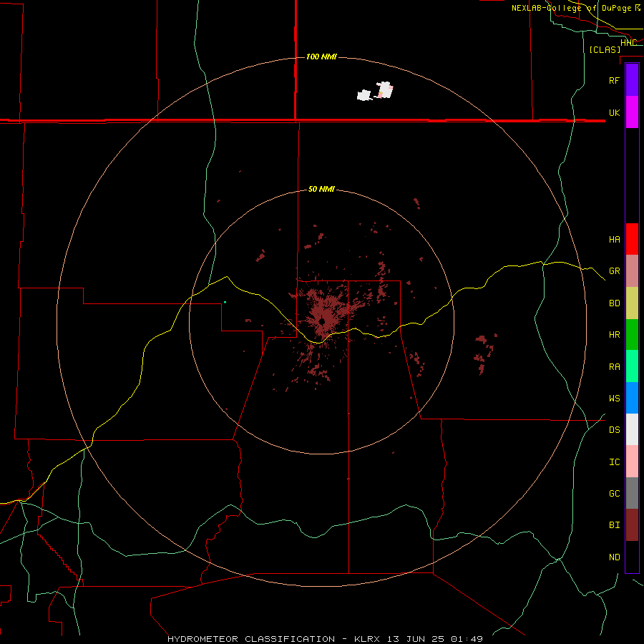This screenshot has height=644, width=644.
Task: Click the ND legend label
Action: tap(614, 557)
